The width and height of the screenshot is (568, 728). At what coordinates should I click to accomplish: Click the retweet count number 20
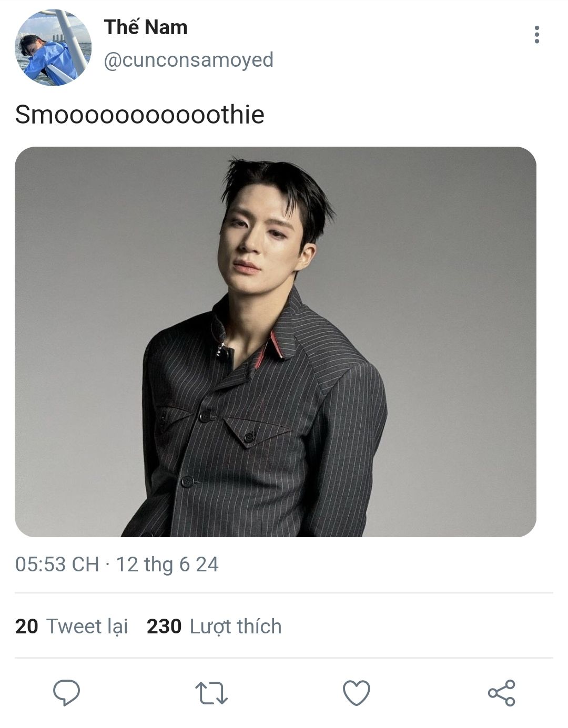26,627
